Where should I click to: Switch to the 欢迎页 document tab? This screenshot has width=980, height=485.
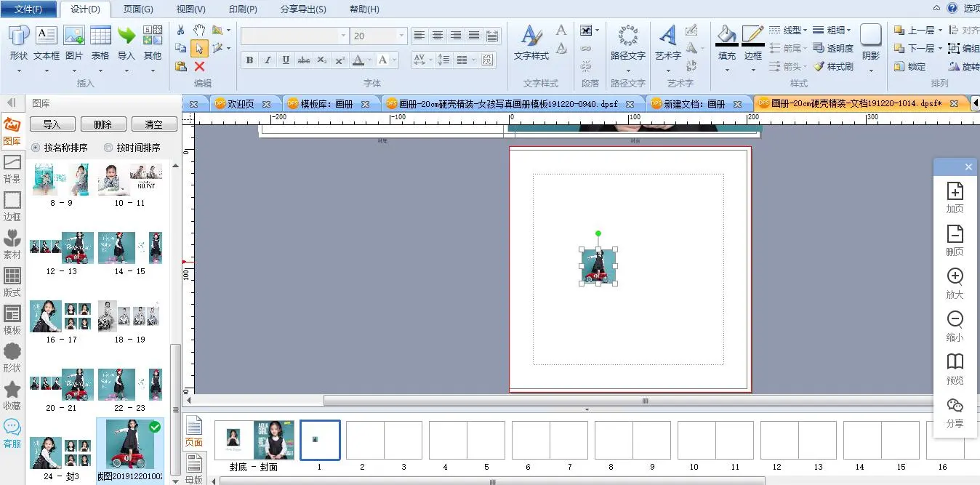click(x=241, y=104)
